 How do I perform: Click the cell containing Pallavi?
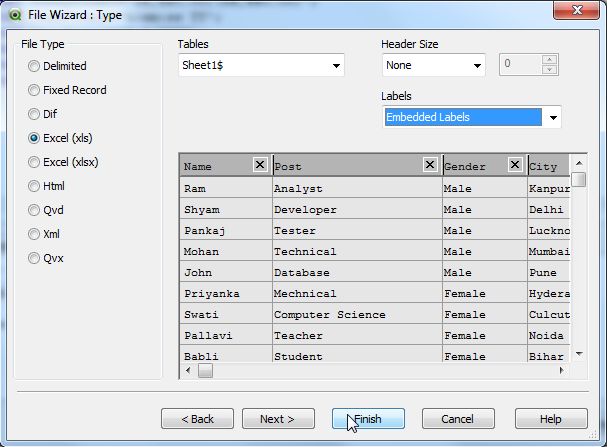click(226, 335)
